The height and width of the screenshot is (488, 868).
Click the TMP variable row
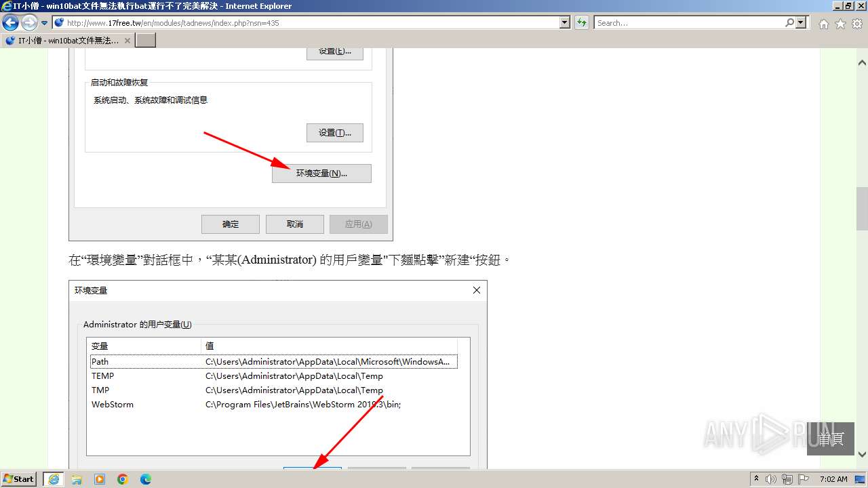(x=274, y=390)
